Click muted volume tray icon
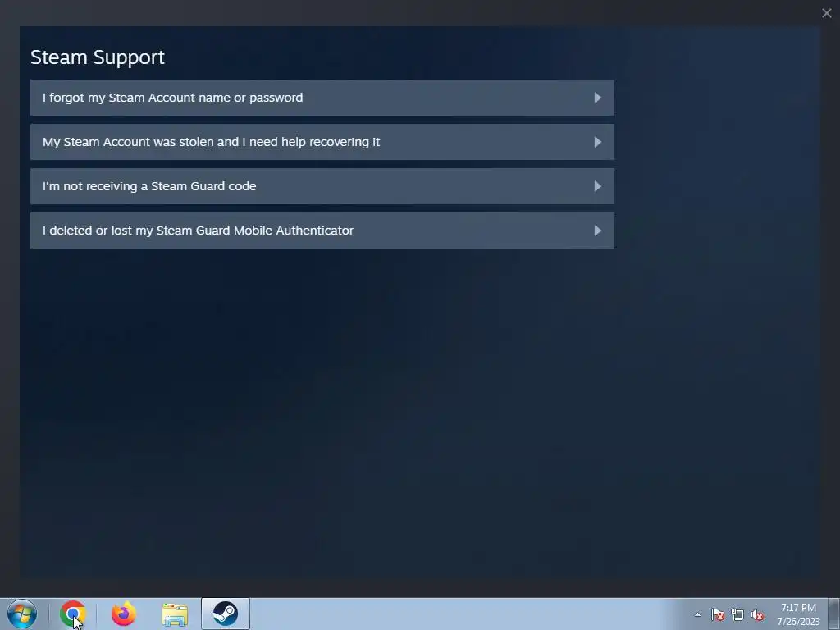This screenshot has width=840, height=630. [757, 614]
